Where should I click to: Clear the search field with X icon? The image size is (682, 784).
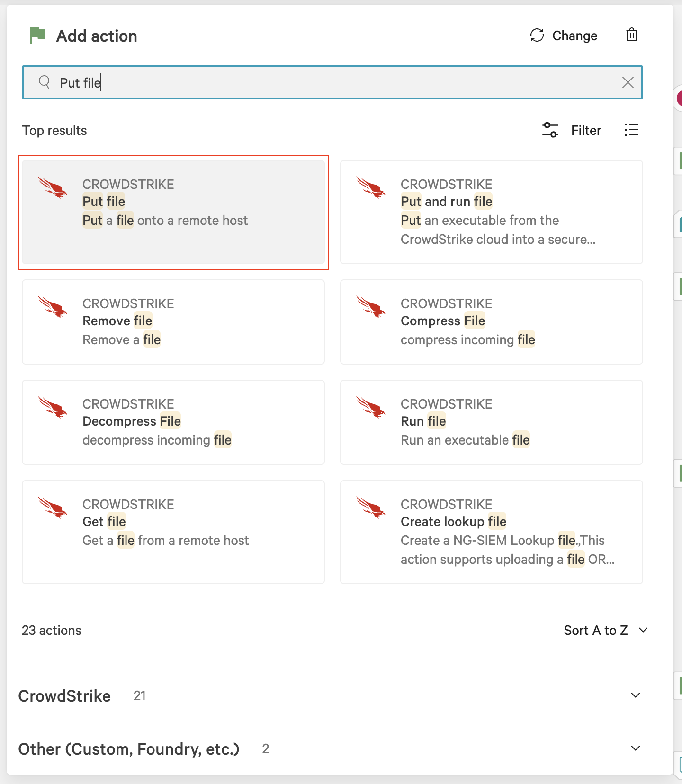pyautogui.click(x=628, y=82)
